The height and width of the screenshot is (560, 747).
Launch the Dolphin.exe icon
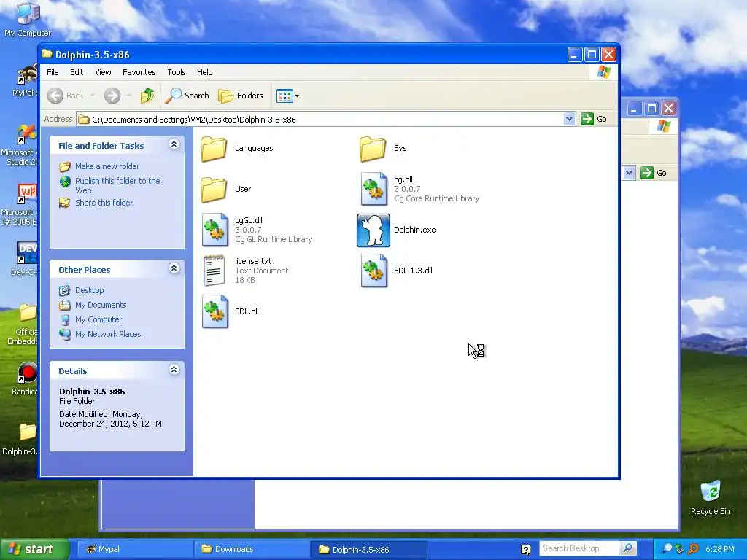pos(373,230)
